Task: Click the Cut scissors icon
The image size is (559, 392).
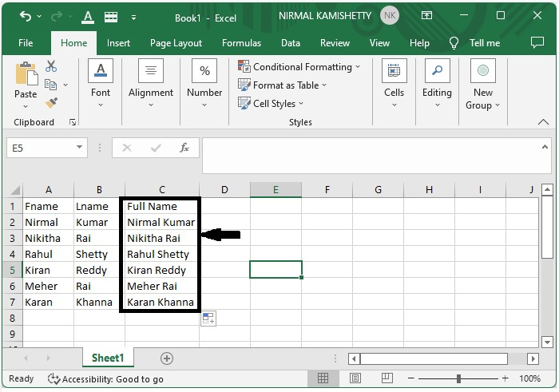Action: pos(51,67)
